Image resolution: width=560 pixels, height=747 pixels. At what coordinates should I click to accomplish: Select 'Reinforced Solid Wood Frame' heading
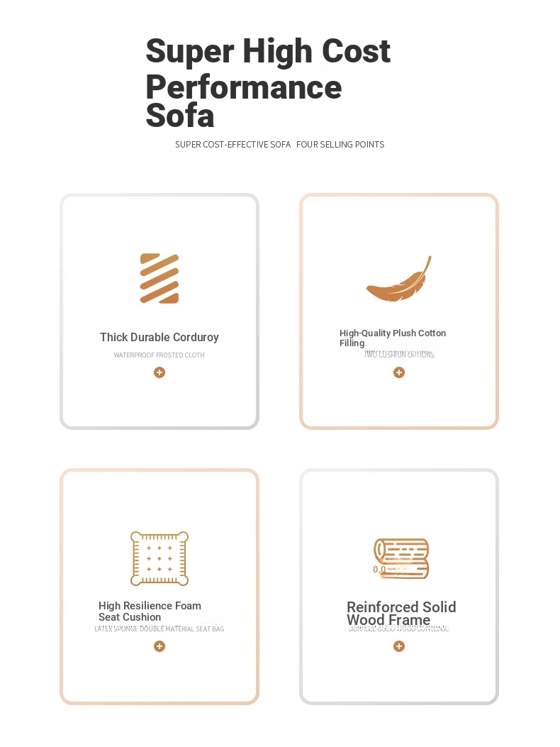pos(401,613)
